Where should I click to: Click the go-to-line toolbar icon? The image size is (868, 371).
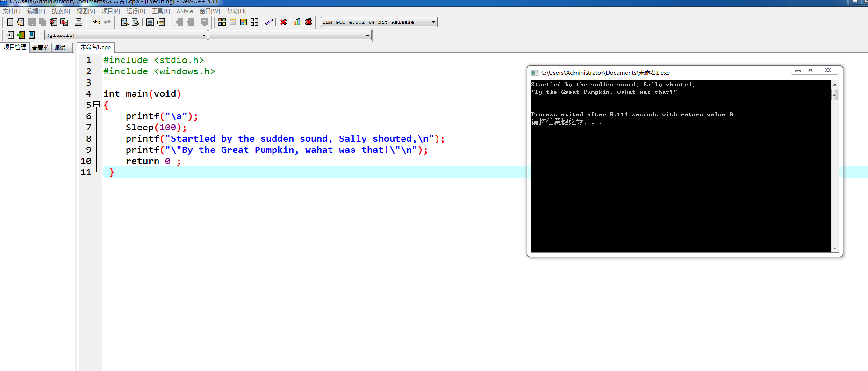(161, 22)
